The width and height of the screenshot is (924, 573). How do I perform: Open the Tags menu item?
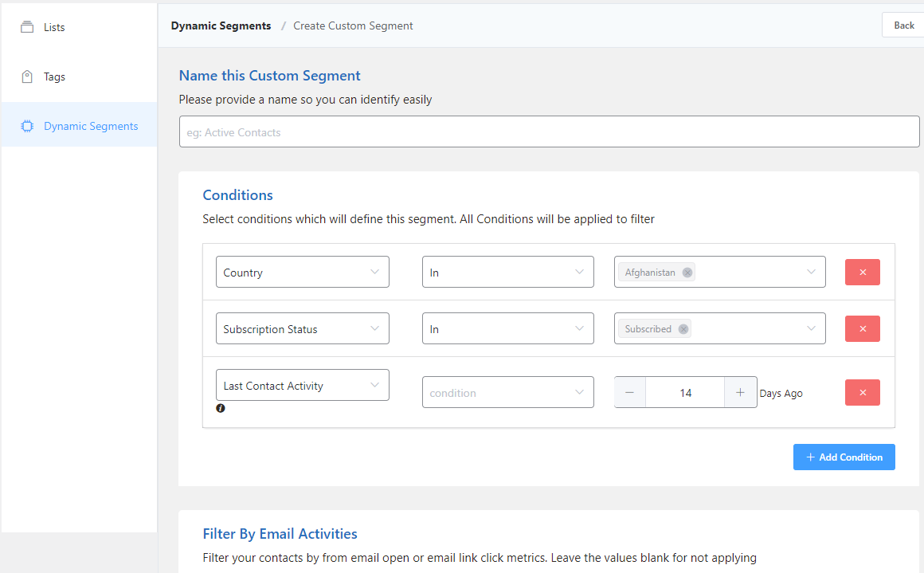54,77
